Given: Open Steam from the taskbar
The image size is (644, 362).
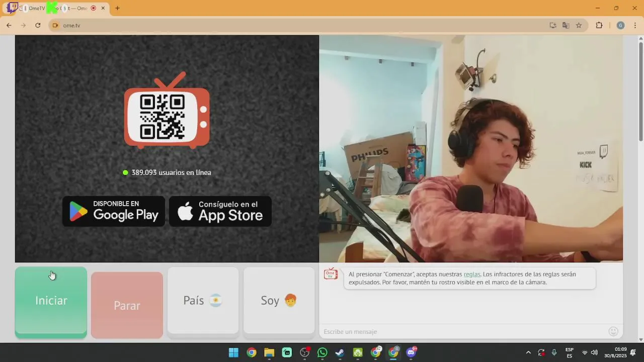Looking at the screenshot, I should click(x=340, y=352).
